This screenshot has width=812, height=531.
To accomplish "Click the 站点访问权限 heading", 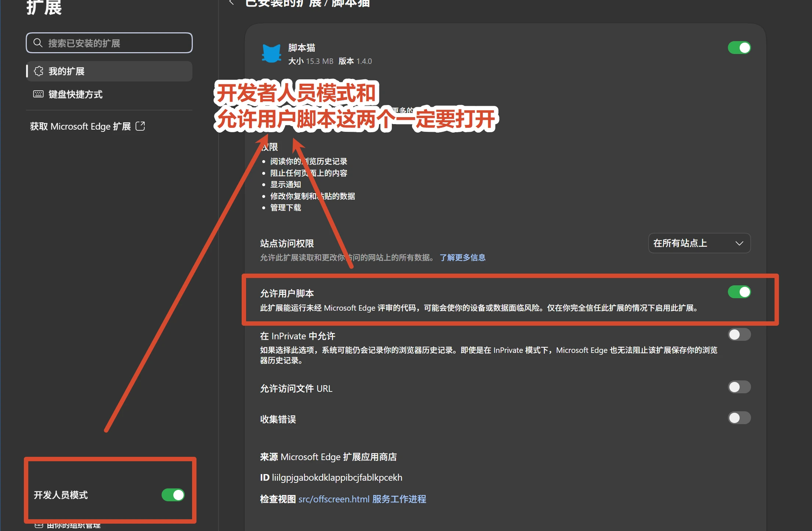I will click(287, 243).
